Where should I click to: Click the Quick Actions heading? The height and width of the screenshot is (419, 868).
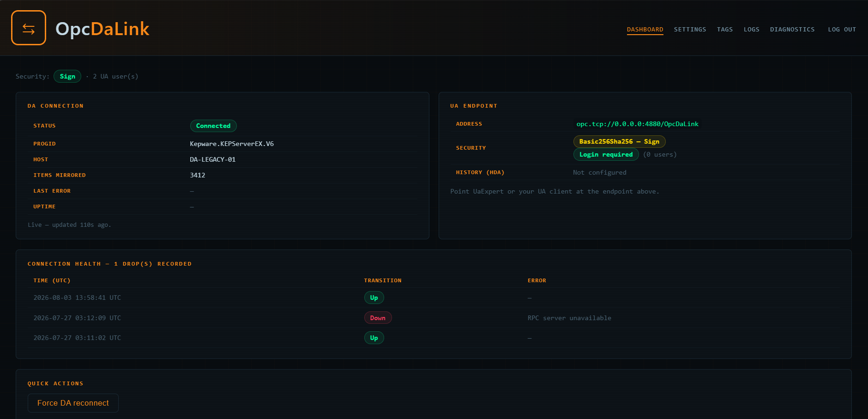tap(55, 383)
